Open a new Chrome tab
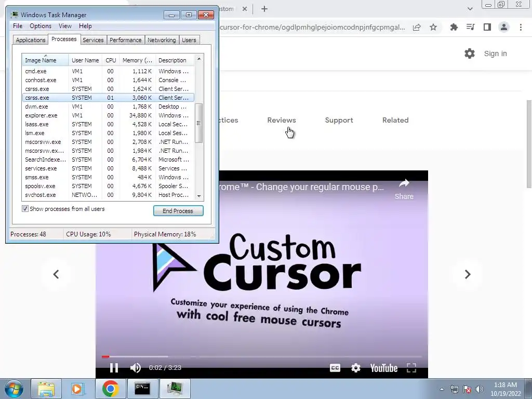This screenshot has height=399, width=532. click(x=264, y=9)
